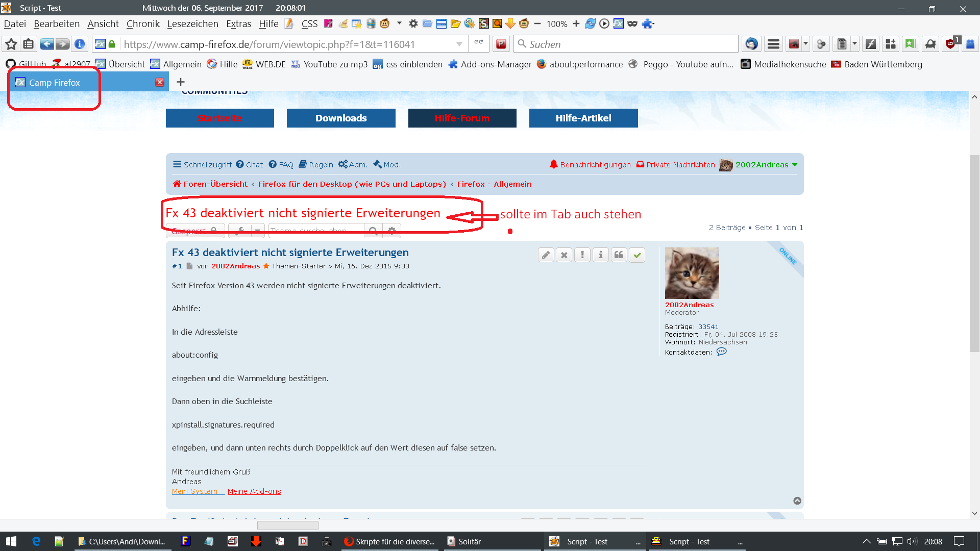The image size is (980, 551).
Task: Click the post information icon
Action: point(601,255)
